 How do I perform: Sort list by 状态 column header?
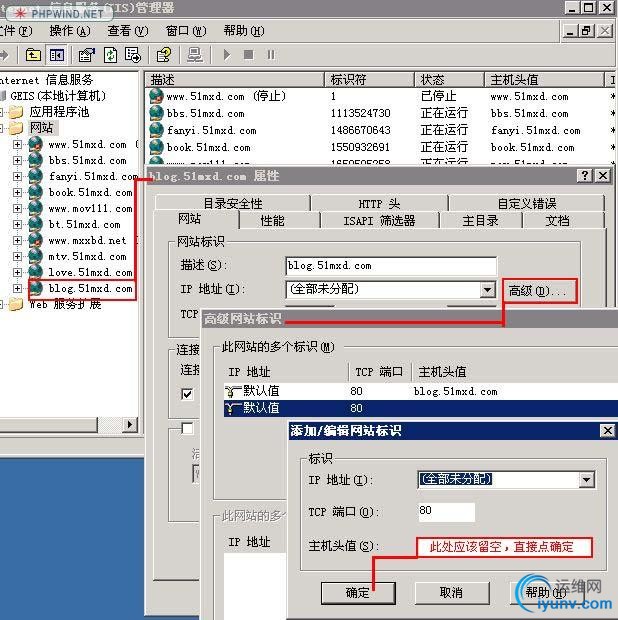click(x=450, y=80)
